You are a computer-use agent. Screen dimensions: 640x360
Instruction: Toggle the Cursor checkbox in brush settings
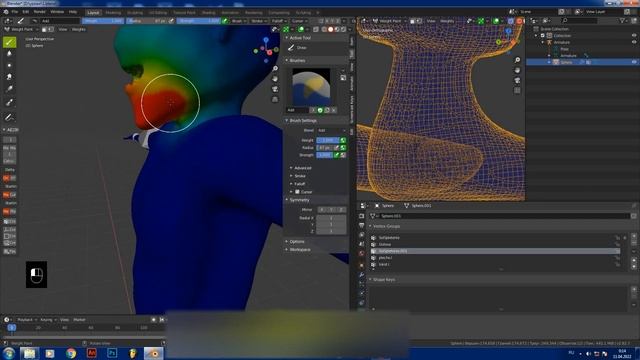(x=298, y=192)
